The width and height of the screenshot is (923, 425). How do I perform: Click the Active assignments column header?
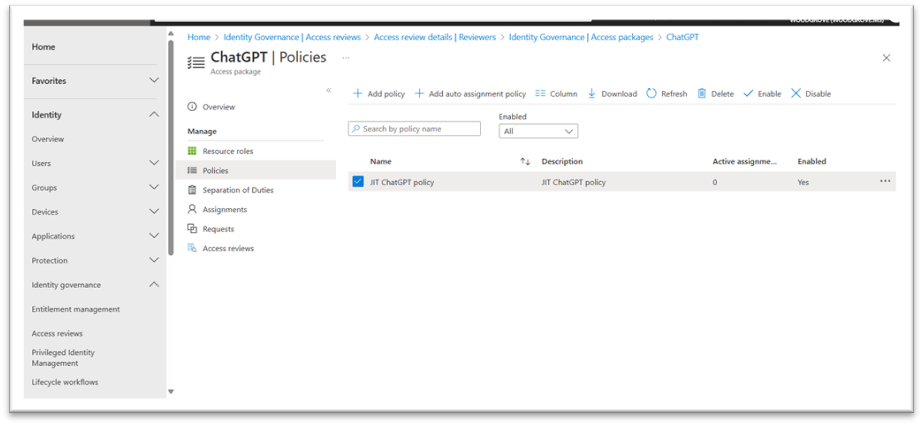745,161
